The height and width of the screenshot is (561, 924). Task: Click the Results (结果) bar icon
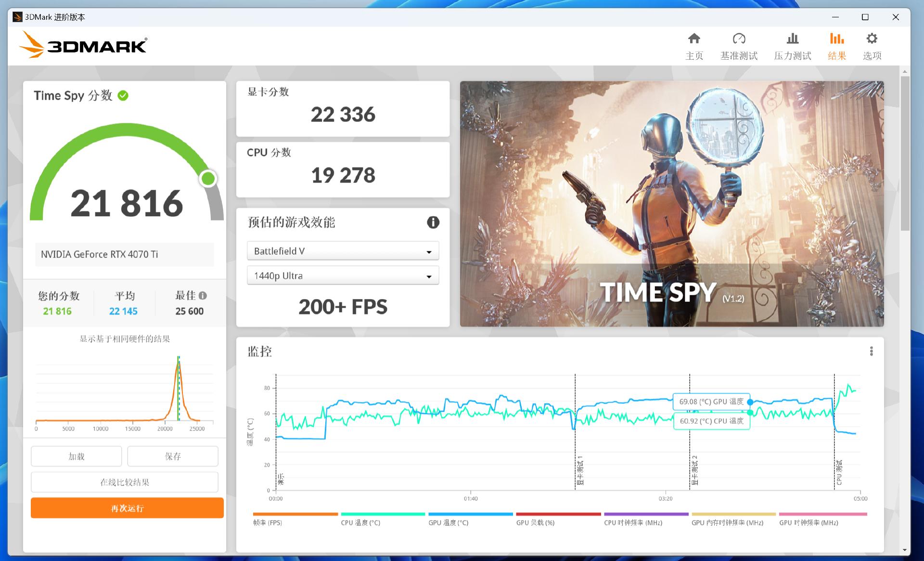point(836,39)
